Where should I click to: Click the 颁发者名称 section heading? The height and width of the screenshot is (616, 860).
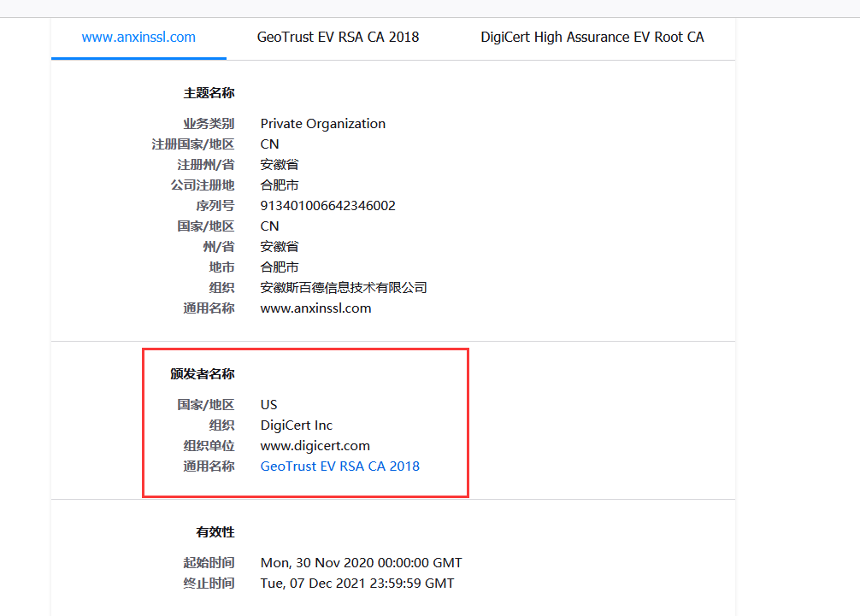coord(203,374)
